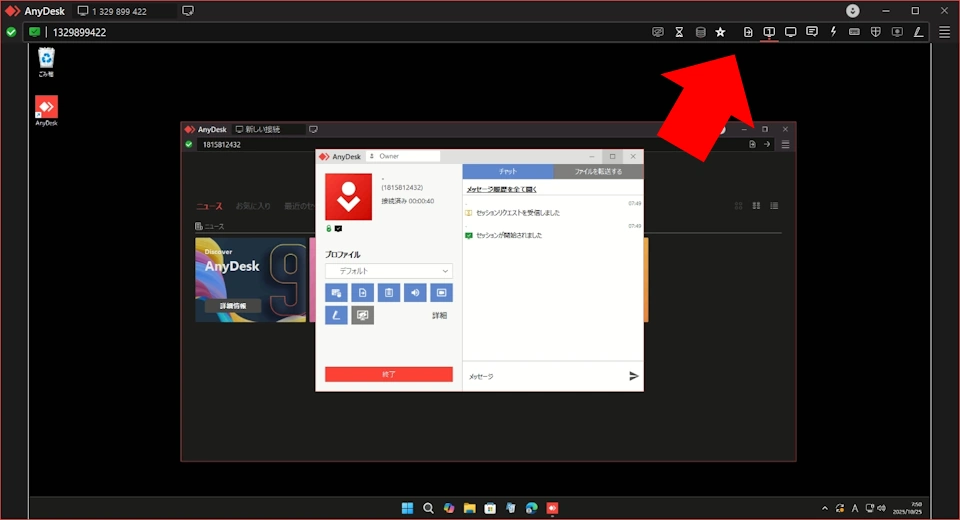This screenshot has width=960, height=520.
Task: Click file transfer icon in inner AnyDesk address bar
Action: pyautogui.click(x=752, y=145)
